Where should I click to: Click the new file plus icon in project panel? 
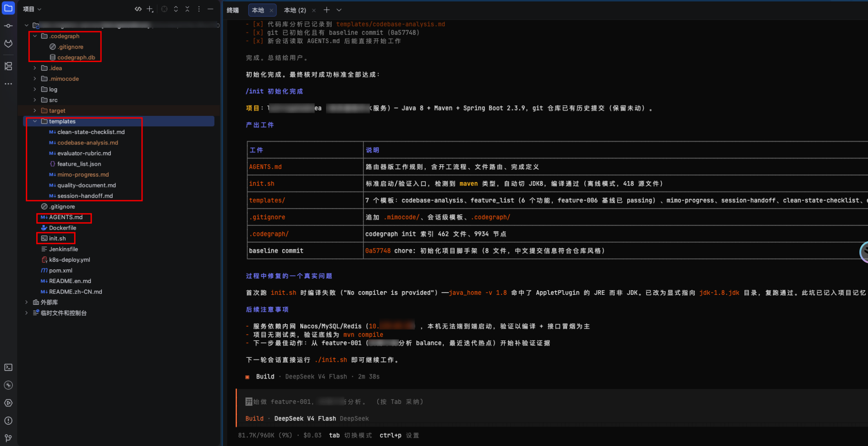click(150, 9)
